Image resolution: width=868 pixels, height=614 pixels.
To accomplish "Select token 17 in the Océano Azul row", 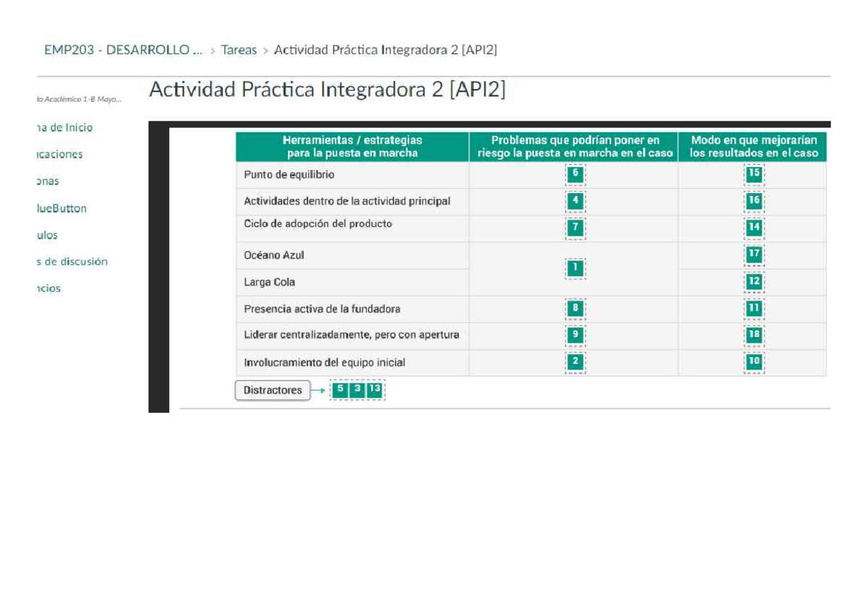I will (752, 255).
